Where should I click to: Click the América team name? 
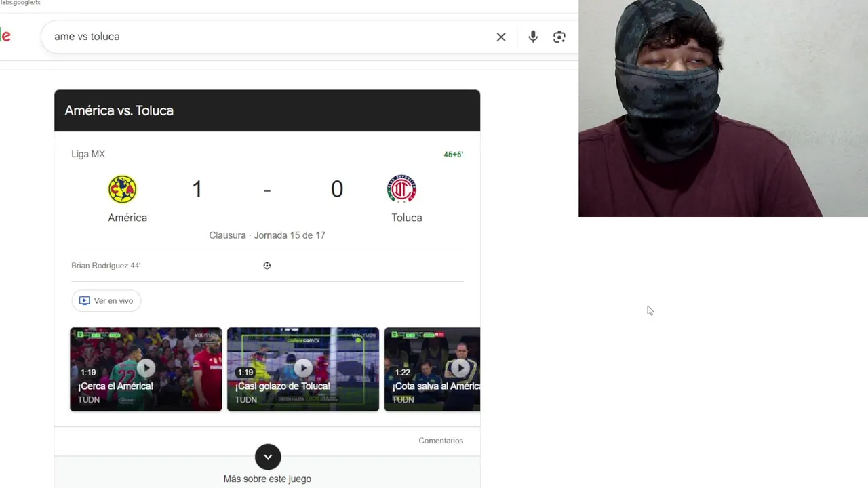pos(127,218)
